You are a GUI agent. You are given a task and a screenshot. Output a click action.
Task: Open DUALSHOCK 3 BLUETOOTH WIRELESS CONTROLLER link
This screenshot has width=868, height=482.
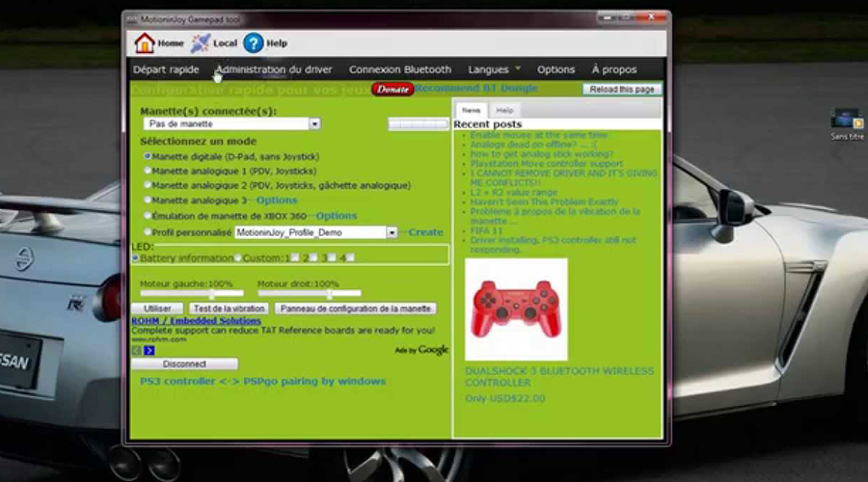point(559,377)
